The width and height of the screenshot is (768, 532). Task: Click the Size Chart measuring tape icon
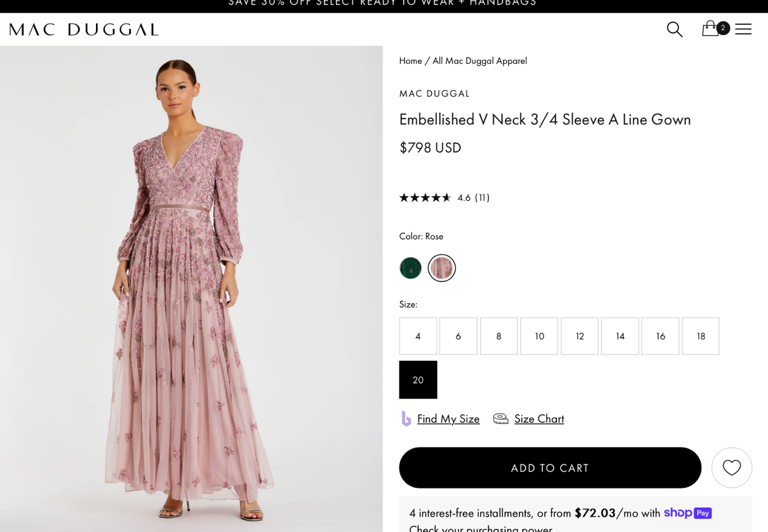point(500,419)
